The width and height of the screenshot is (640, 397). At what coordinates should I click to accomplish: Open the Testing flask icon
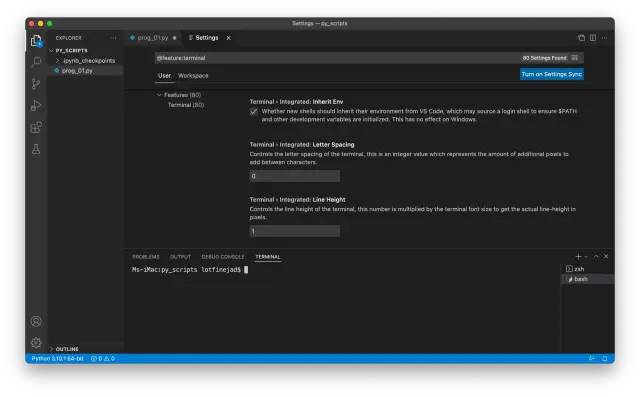tap(36, 149)
